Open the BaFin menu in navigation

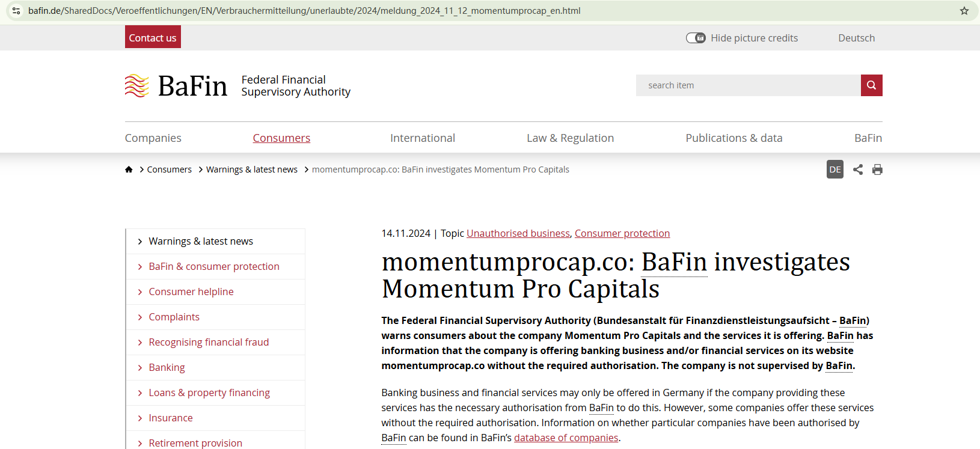(868, 138)
